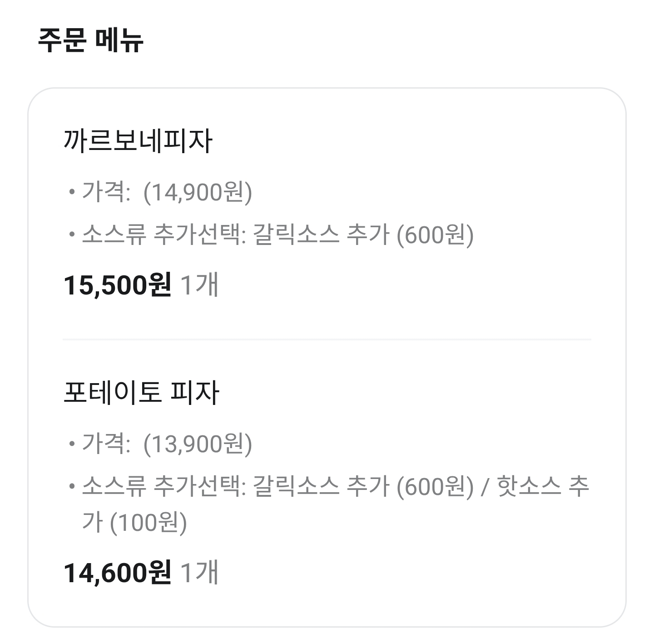Click the bullet before 가격 under 까르보네피자
The width and height of the screenshot is (654, 644).
click(71, 193)
